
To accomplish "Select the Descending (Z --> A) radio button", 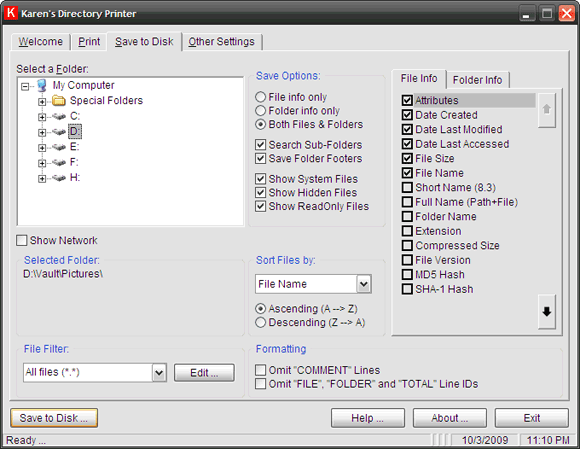I will 260,323.
